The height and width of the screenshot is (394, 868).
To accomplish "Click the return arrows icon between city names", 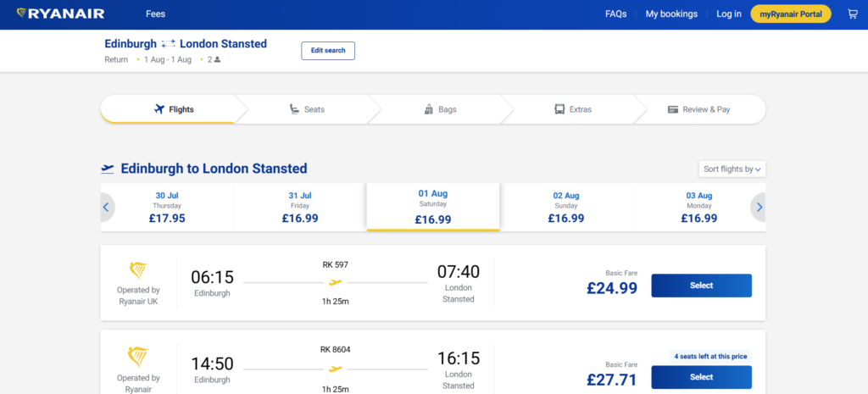I will (x=169, y=44).
